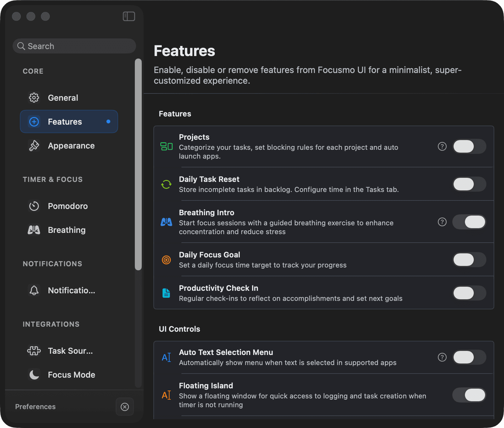
Task: Open the Focus Mode settings
Action: click(x=69, y=374)
